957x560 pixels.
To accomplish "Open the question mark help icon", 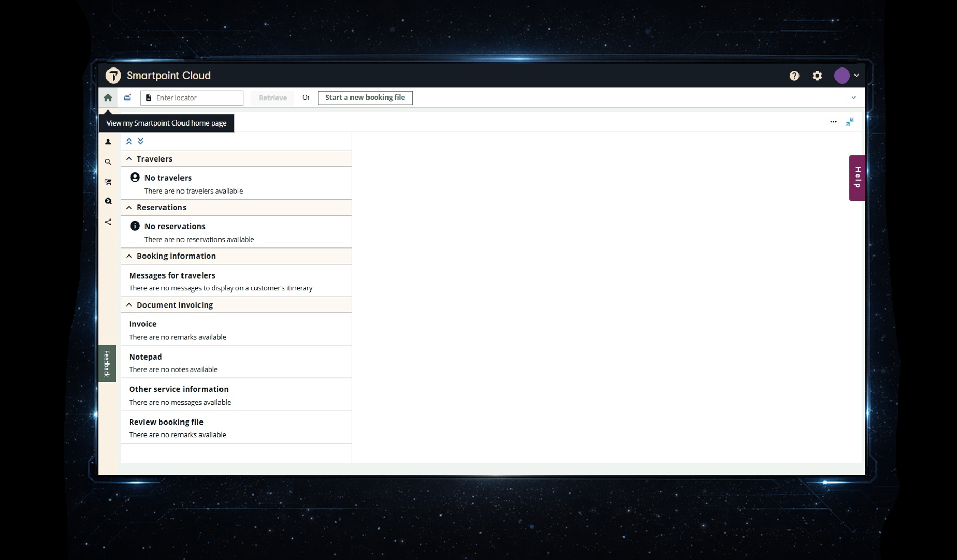I will [x=794, y=76].
